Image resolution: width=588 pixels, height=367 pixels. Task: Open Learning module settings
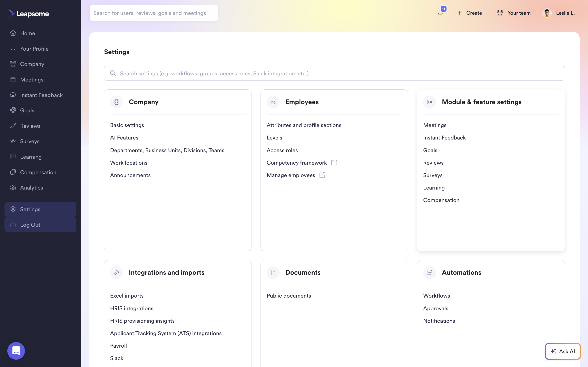click(434, 188)
